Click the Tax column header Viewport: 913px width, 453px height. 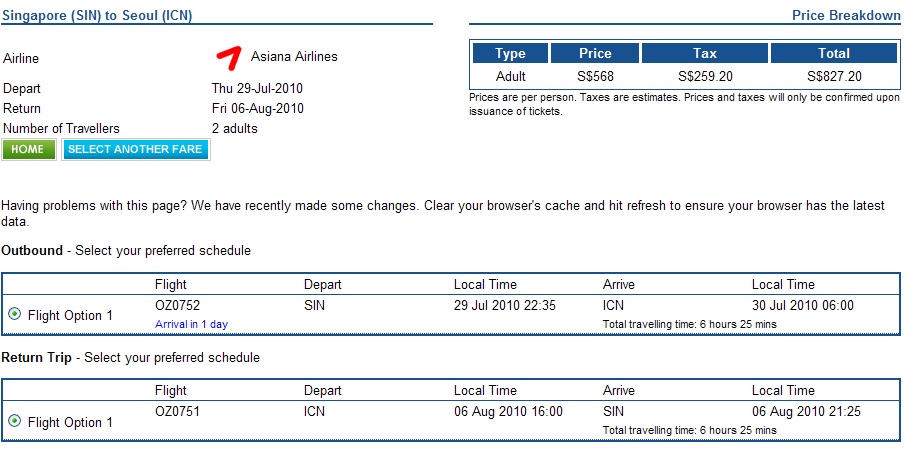(x=705, y=54)
